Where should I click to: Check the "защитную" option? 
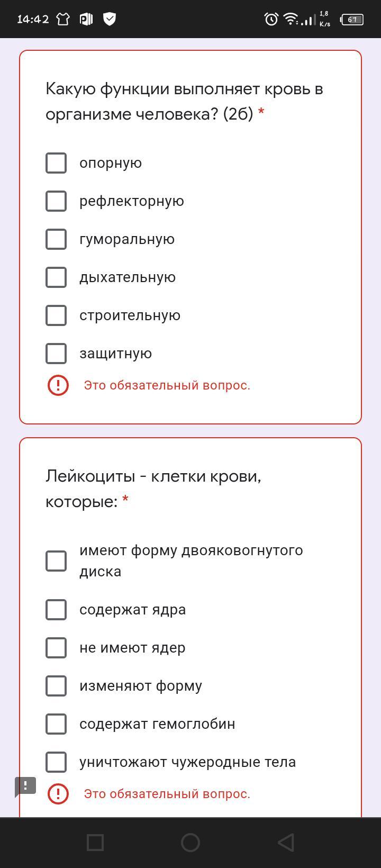pyautogui.click(x=56, y=354)
